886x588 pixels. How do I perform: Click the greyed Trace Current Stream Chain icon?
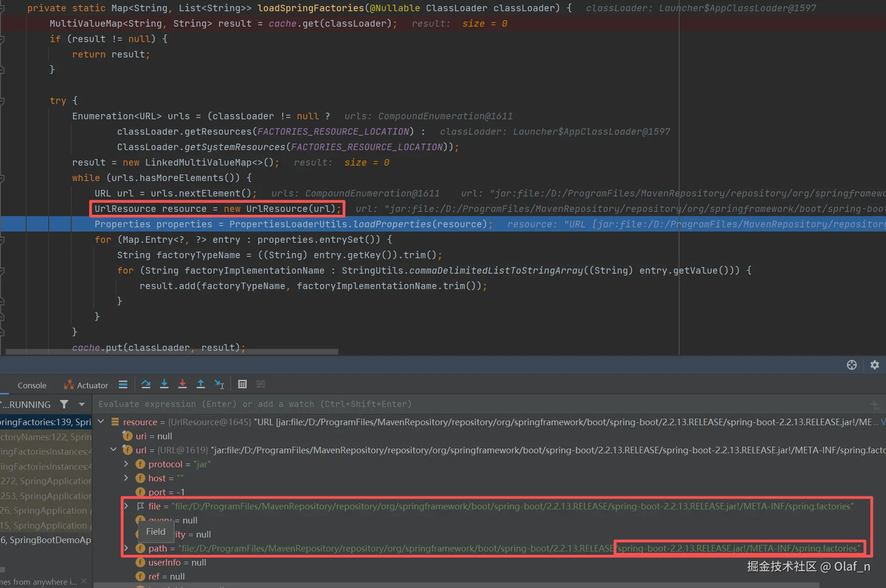(261, 385)
